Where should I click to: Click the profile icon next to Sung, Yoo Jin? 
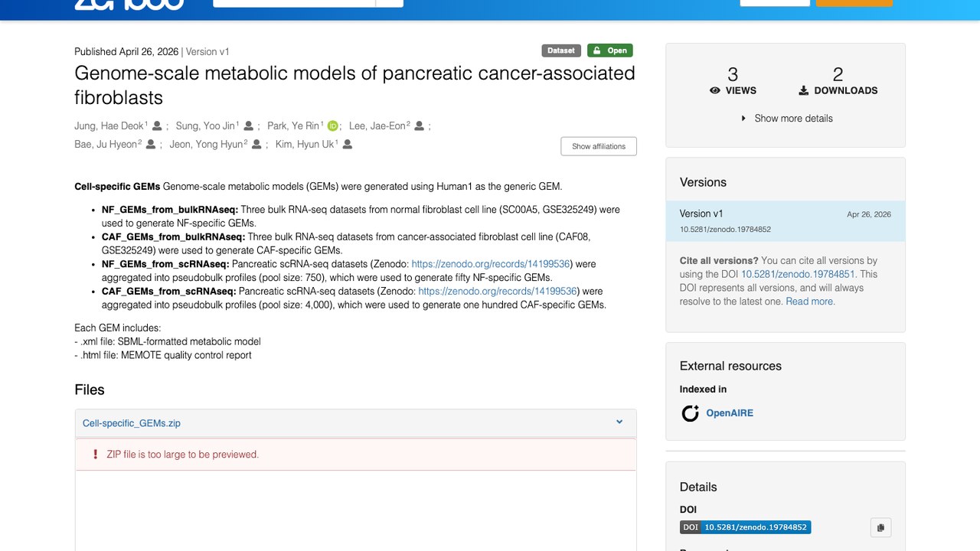pos(248,126)
